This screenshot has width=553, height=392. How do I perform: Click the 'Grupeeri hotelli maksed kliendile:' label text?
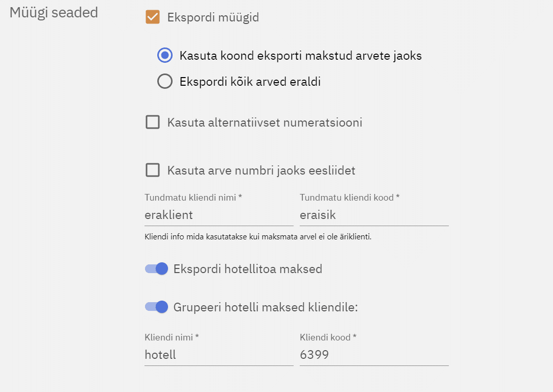click(x=266, y=307)
